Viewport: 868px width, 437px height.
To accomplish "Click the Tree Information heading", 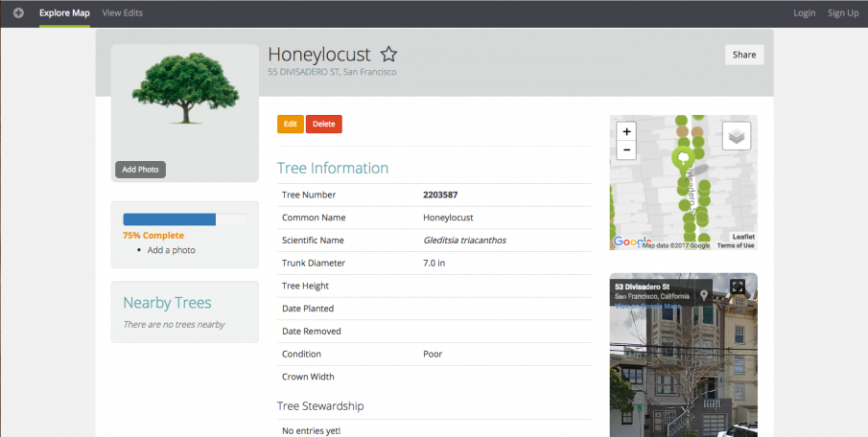I will point(333,168).
